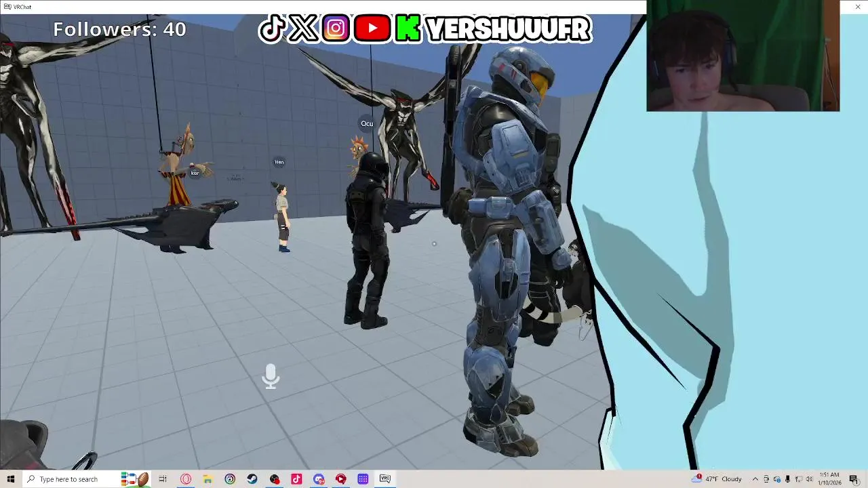Image resolution: width=868 pixels, height=488 pixels.
Task: Open the Windows Start menu
Action: pyautogui.click(x=10, y=479)
